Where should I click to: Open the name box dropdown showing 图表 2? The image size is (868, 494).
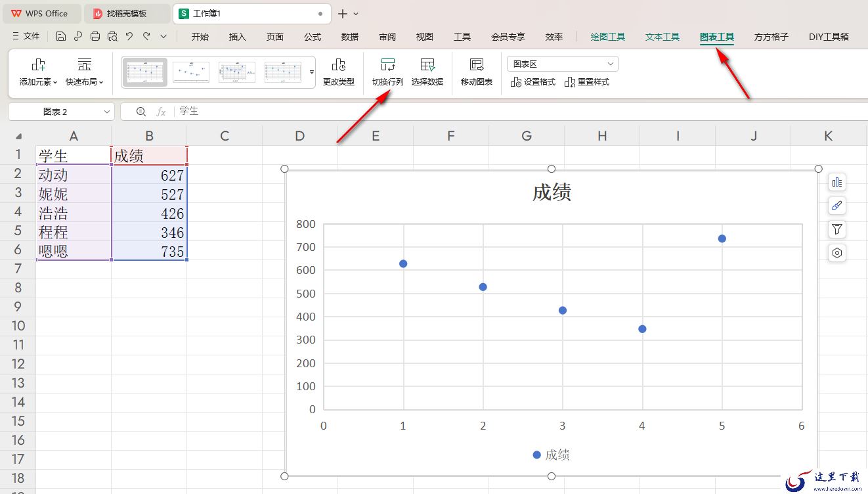(108, 112)
